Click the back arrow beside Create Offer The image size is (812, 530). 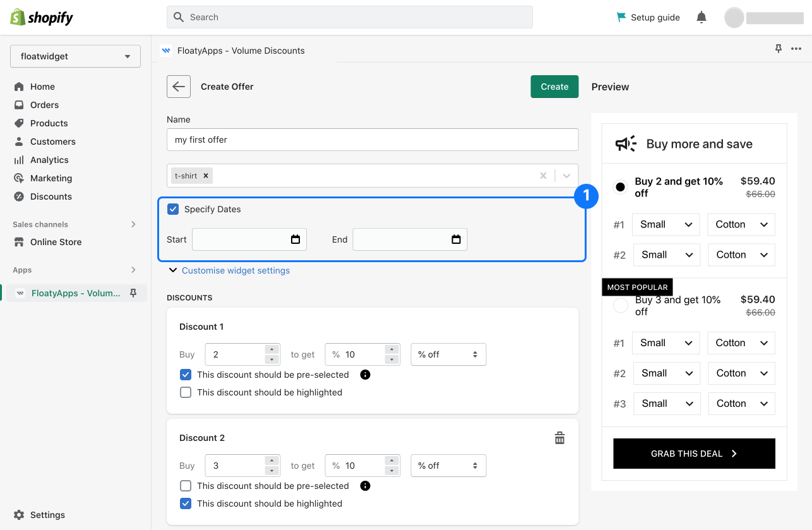(x=179, y=87)
